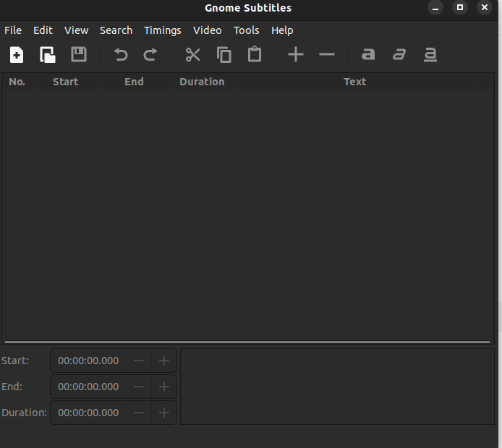
Task: Click the Text column header
Action: tap(355, 82)
